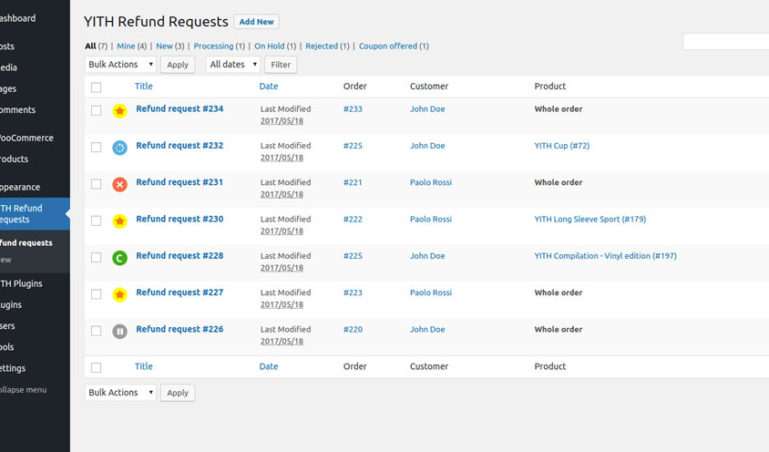Sort by Title column header
The height and width of the screenshot is (452, 769).
(x=144, y=86)
